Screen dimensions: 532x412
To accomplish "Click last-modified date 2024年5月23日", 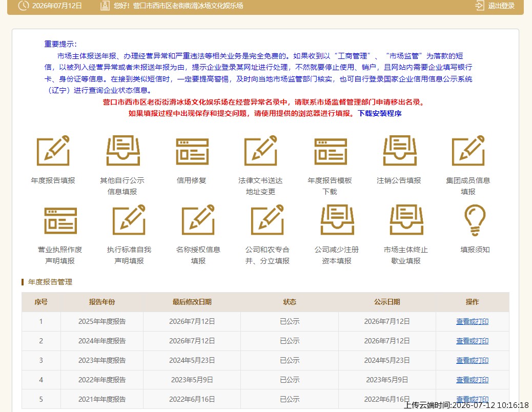I will [192, 360].
